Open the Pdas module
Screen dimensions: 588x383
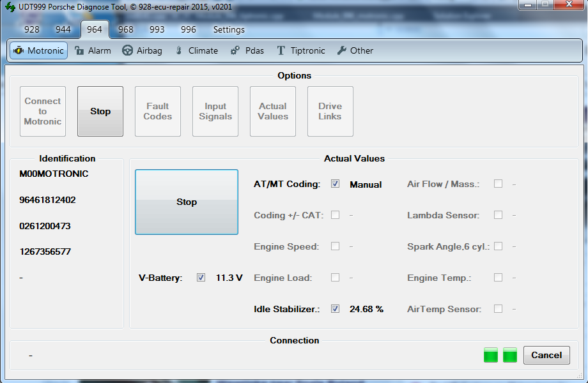pos(247,50)
